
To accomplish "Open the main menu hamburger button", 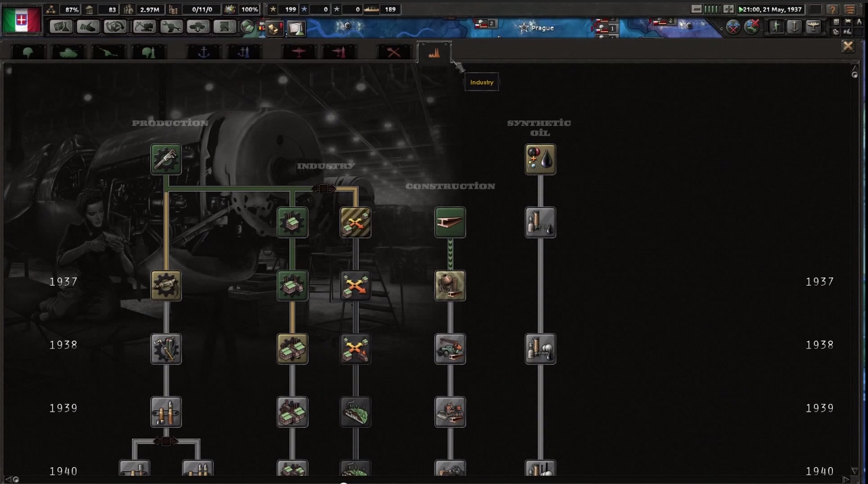I will point(850,9).
